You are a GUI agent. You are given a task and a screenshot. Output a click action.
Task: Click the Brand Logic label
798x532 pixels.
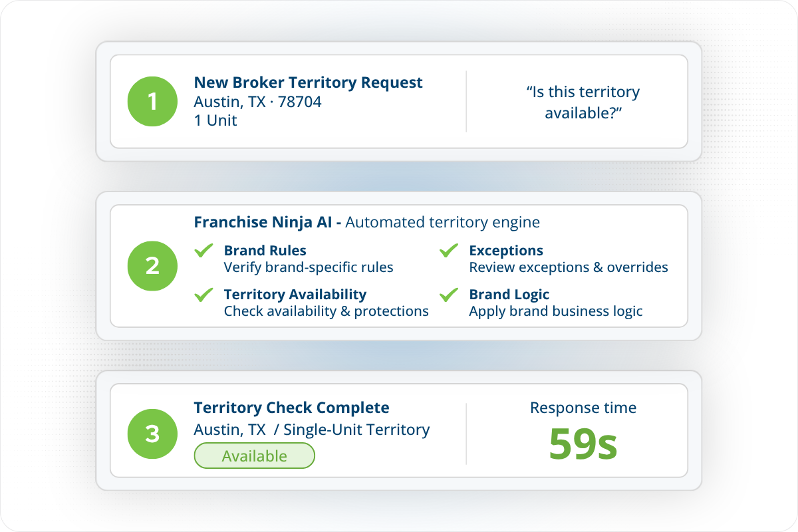click(509, 294)
